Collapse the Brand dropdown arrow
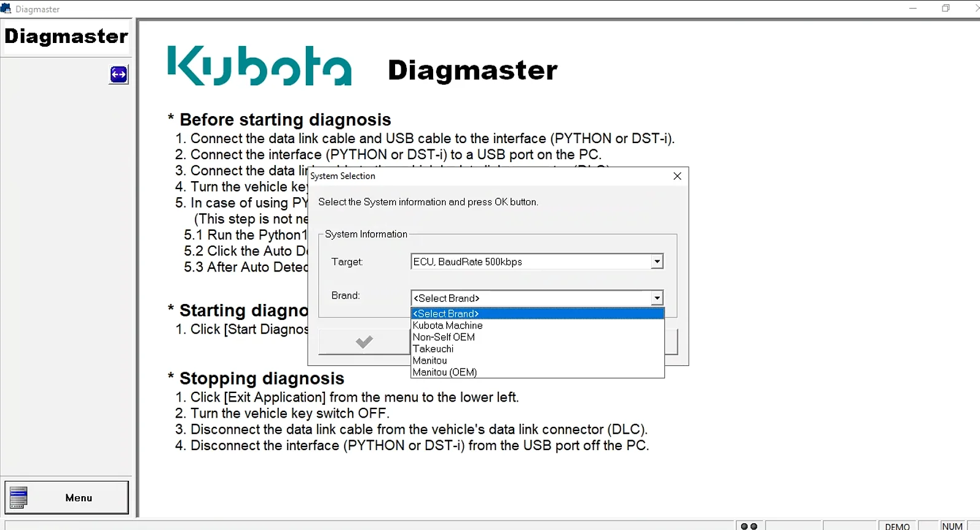The height and width of the screenshot is (530, 980). (657, 298)
